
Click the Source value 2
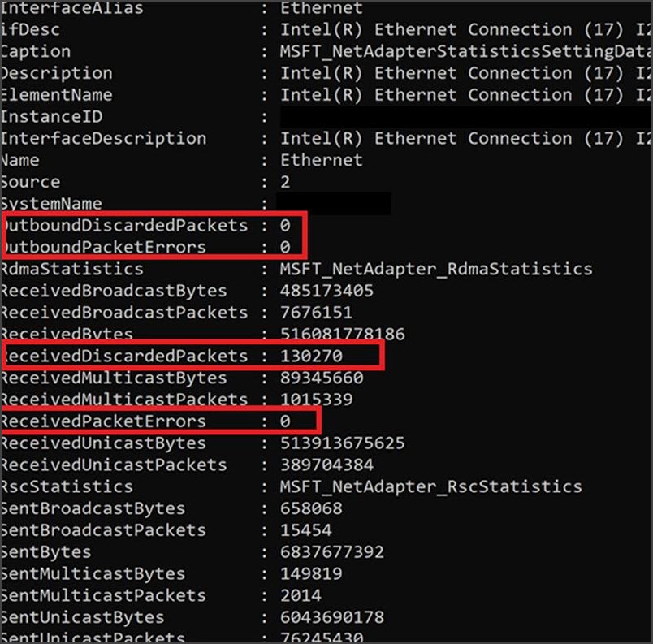coord(285,182)
